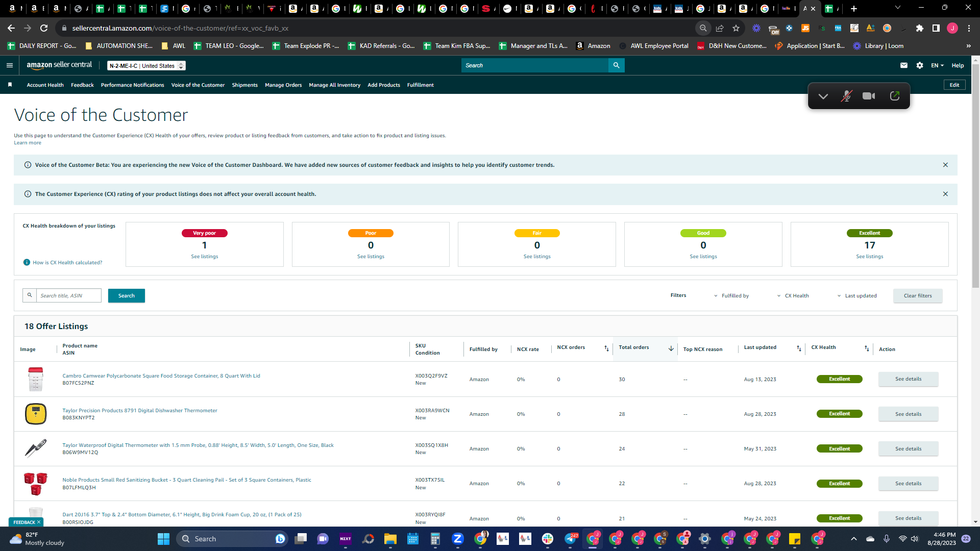Open the Windows Start menu
The image size is (980, 551).
163,539
